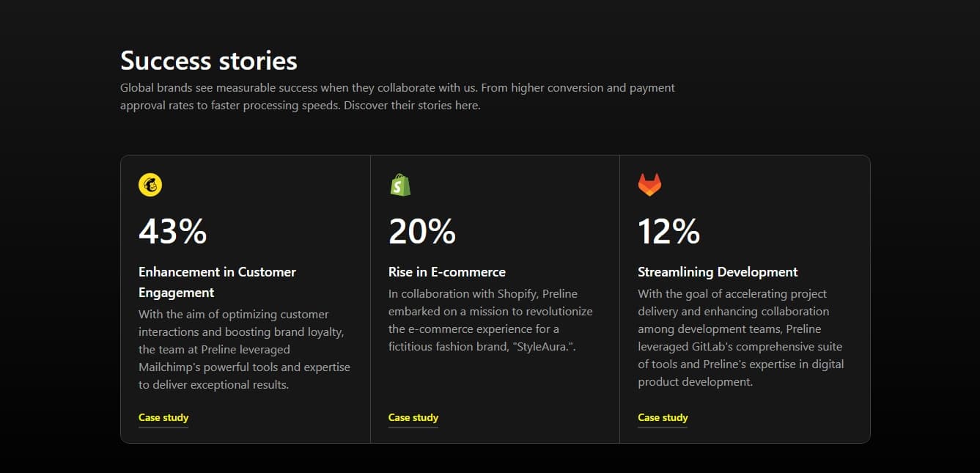Click the StyleAura e-commerce description text
This screenshot has height=473, width=980.
click(x=490, y=320)
